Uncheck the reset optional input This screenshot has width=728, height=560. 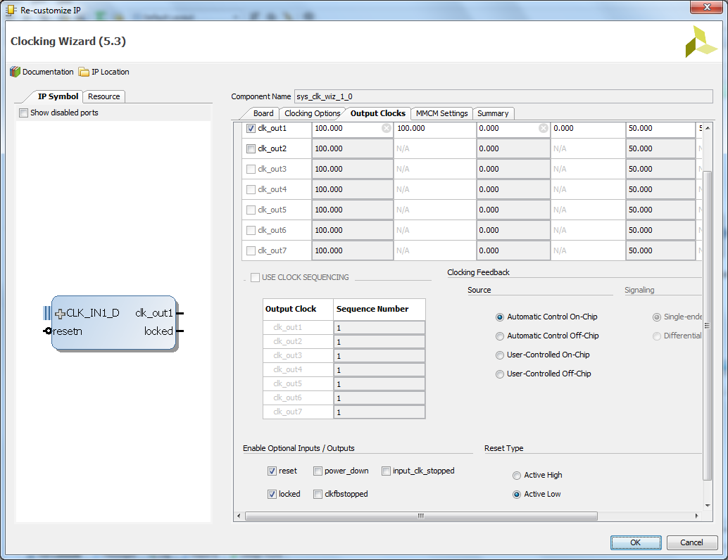tap(272, 471)
